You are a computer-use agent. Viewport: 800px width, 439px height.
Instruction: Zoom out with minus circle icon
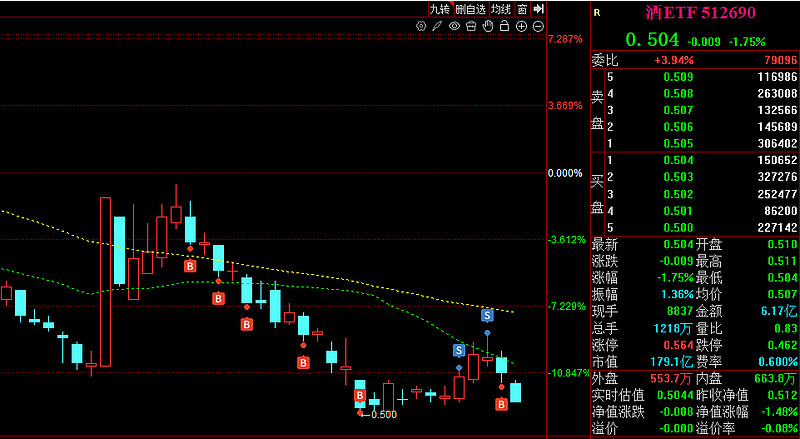click(x=538, y=26)
